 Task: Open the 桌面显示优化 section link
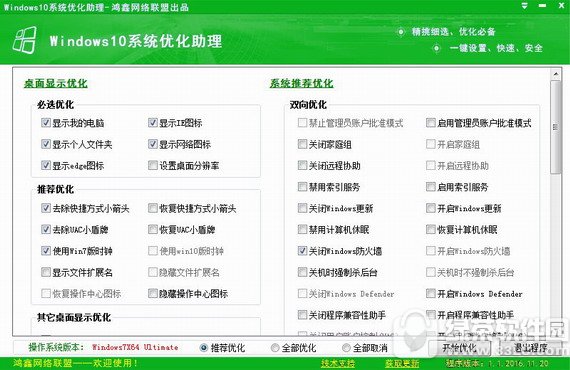56,84
